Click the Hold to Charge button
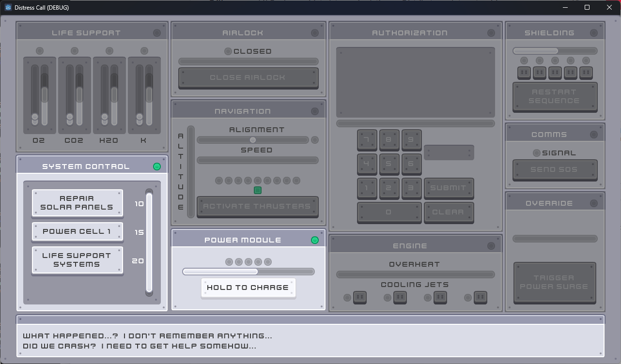621x364 pixels. pyautogui.click(x=248, y=288)
